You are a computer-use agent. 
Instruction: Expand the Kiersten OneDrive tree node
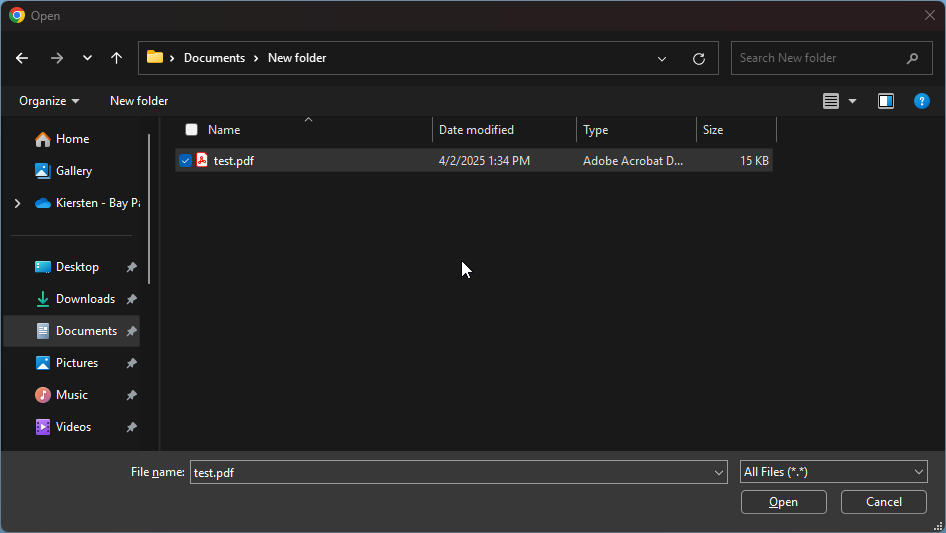click(17, 203)
